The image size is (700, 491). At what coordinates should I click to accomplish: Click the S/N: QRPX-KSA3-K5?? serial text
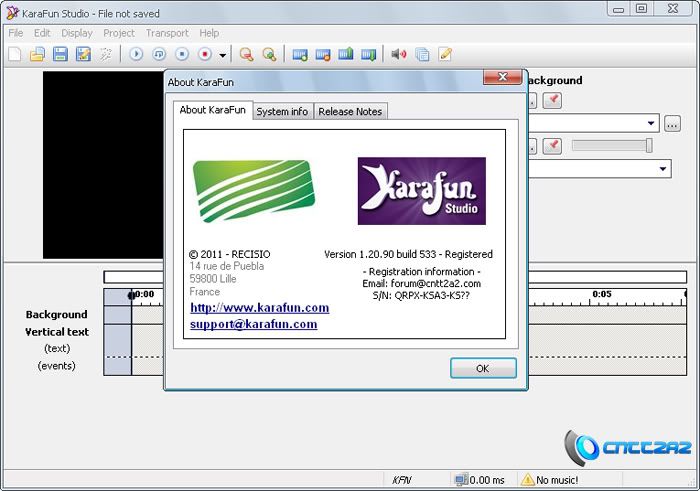[x=421, y=295]
